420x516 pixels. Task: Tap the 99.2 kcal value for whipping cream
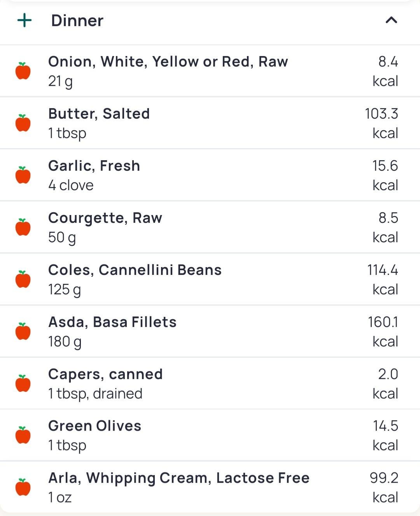point(384,487)
